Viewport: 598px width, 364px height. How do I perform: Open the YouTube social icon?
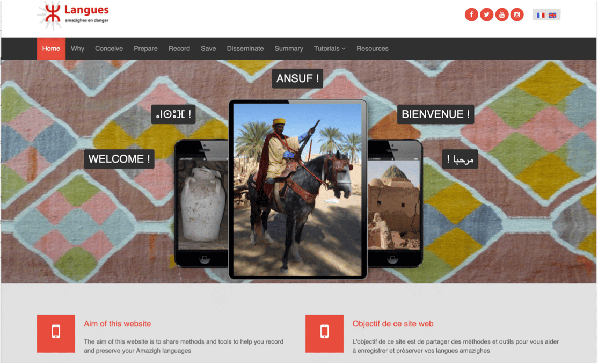click(x=502, y=14)
